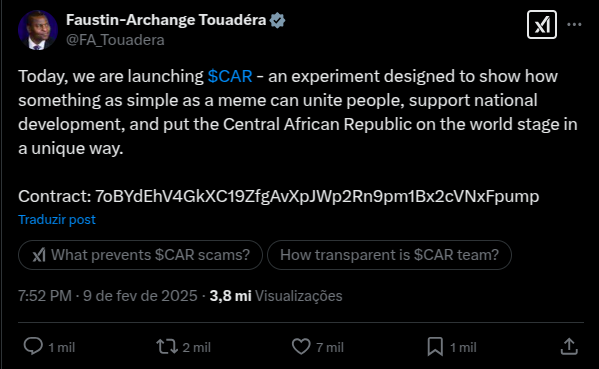Screen dimensions: 599x369
Task: Repost this tweet via the retweet icon
Action: pyautogui.click(x=167, y=347)
